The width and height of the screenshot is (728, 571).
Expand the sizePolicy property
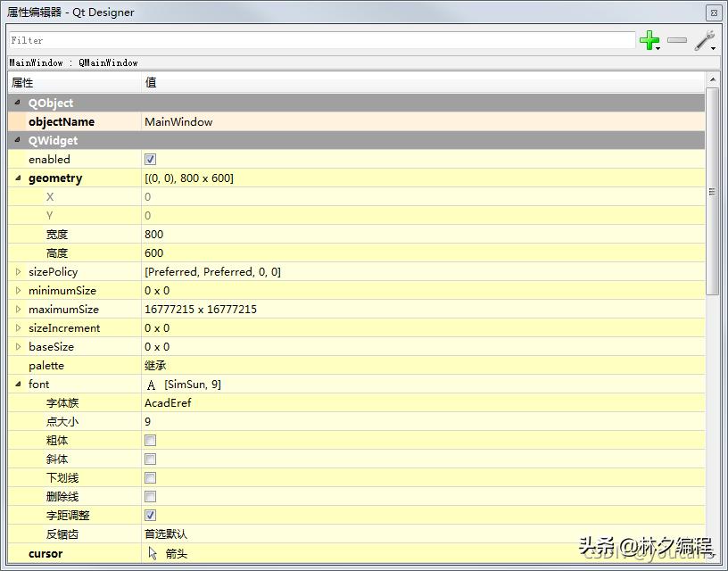pos(18,272)
